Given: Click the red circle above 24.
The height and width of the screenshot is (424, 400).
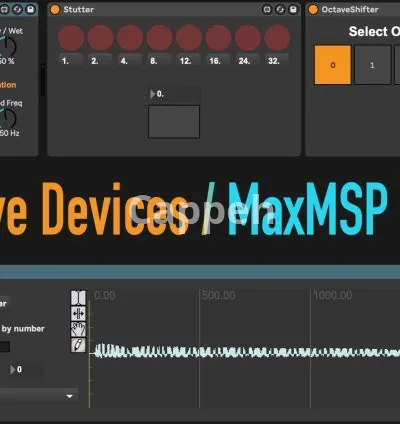Looking at the screenshot, I should (248, 38).
